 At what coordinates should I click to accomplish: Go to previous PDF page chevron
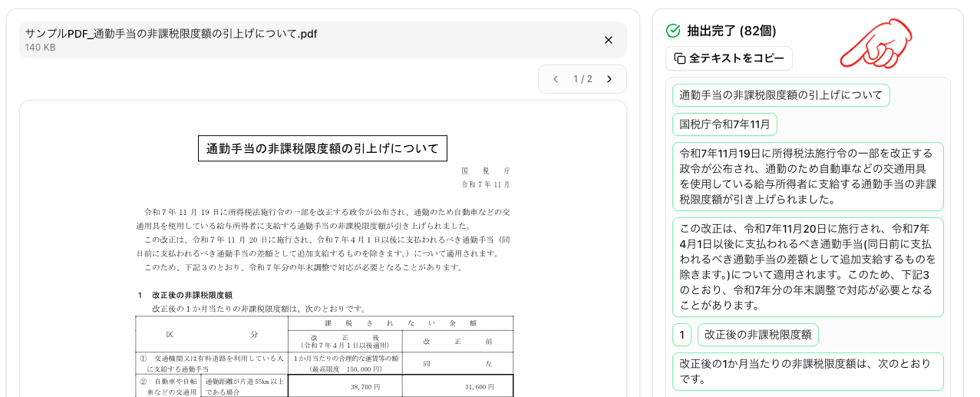pyautogui.click(x=556, y=79)
